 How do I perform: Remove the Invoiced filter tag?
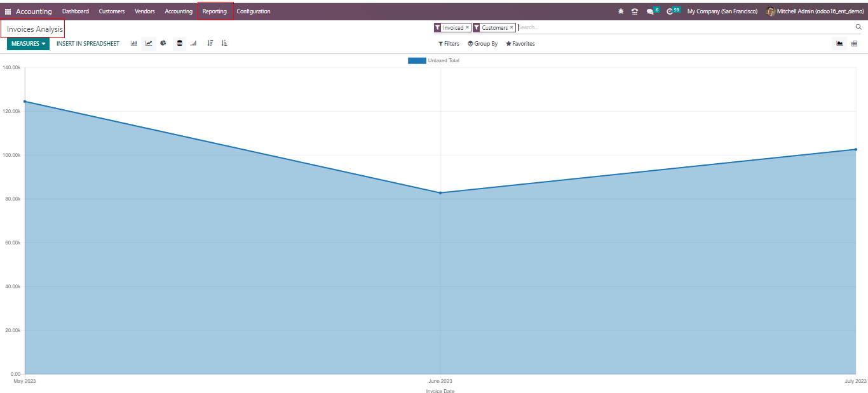click(467, 27)
